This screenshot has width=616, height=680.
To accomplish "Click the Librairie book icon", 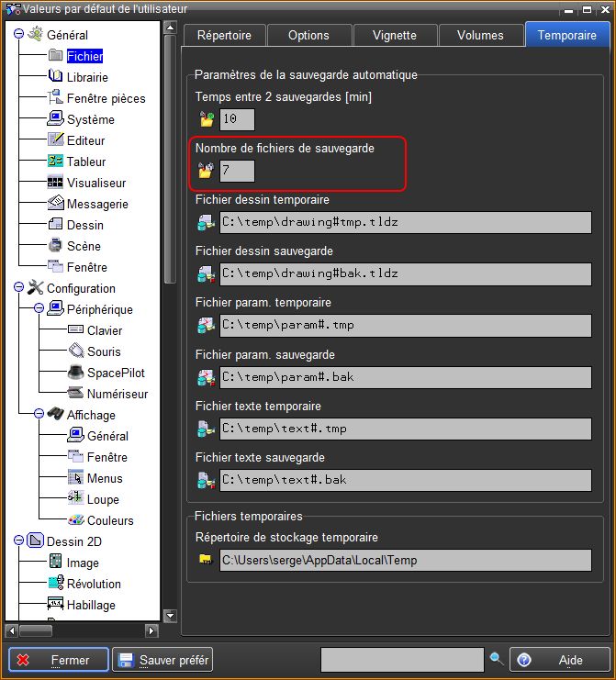I will click(x=55, y=77).
